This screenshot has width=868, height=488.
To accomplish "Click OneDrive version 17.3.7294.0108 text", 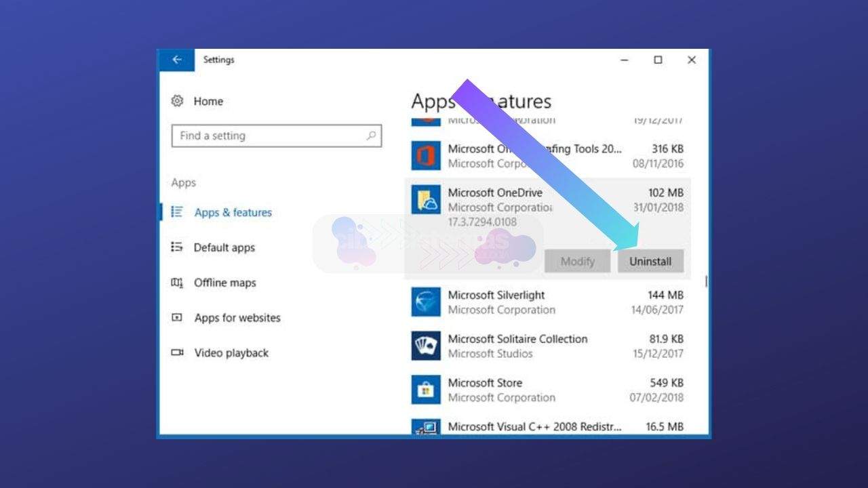I will coord(482,222).
